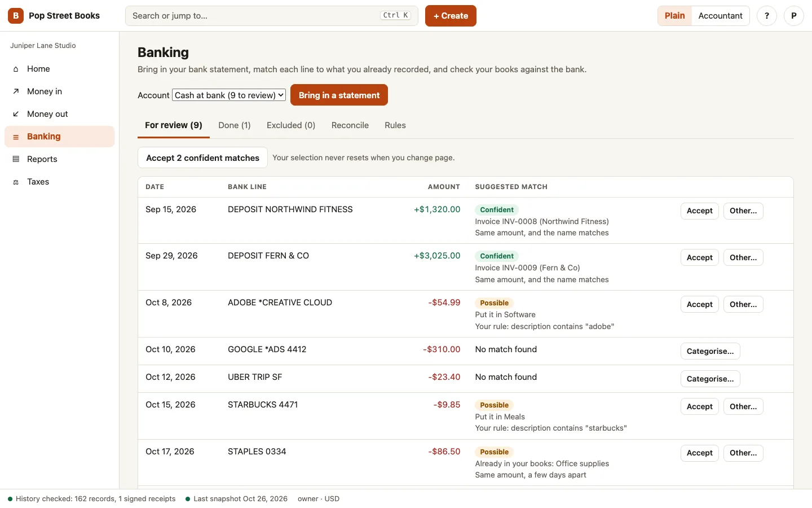Choose Other... for Starbucks 4471

[x=743, y=406]
